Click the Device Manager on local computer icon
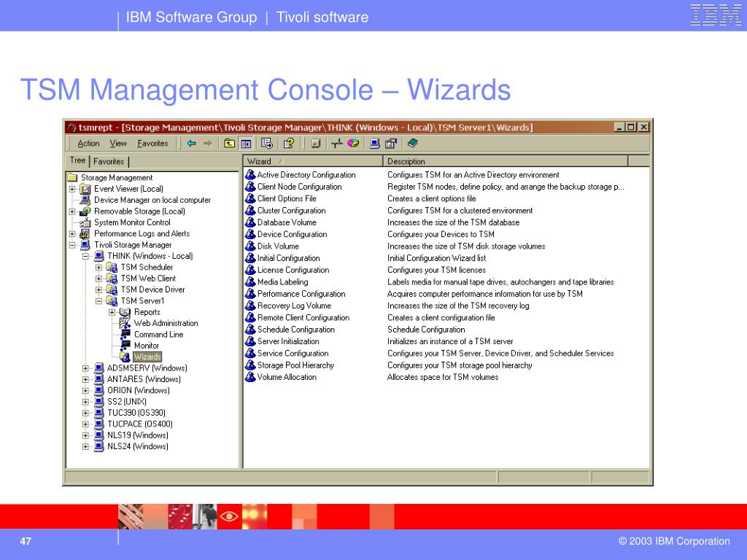Screen dimensions: 747x560 [85, 200]
